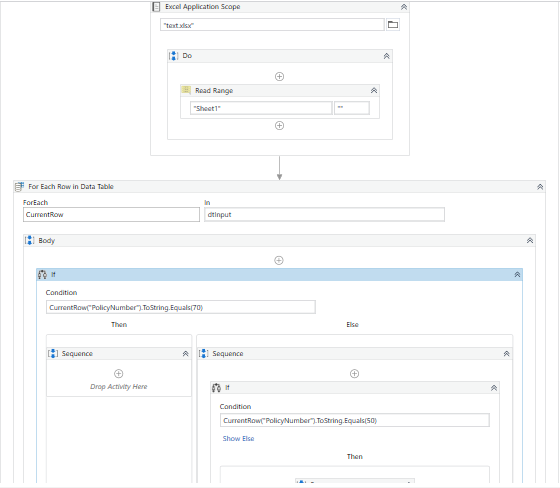The height and width of the screenshot is (488, 560).
Task: Edit the PolicyNumber Equals(70) condition field
Action: coord(181,307)
